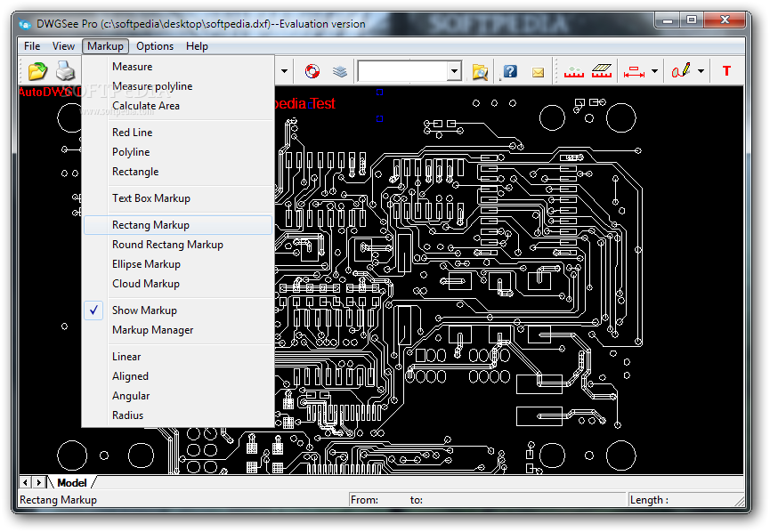The width and height of the screenshot is (770, 532).
Task: Open the Help menu
Action: click(x=197, y=46)
